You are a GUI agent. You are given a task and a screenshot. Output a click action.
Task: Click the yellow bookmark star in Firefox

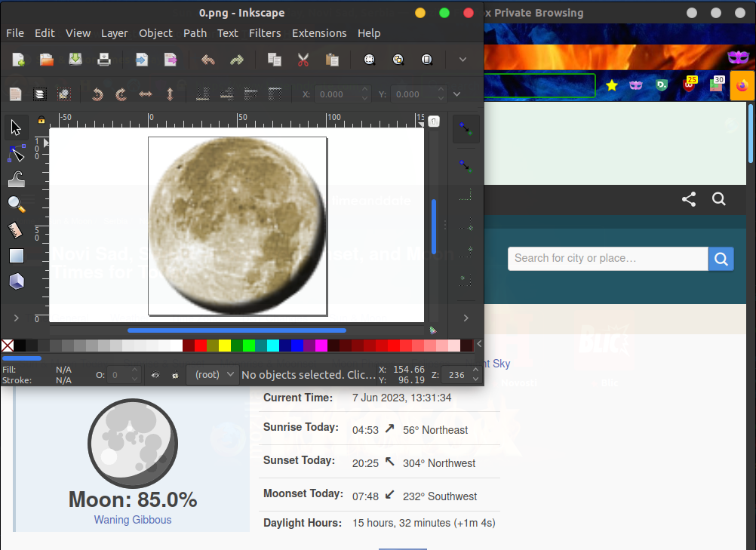coord(612,86)
